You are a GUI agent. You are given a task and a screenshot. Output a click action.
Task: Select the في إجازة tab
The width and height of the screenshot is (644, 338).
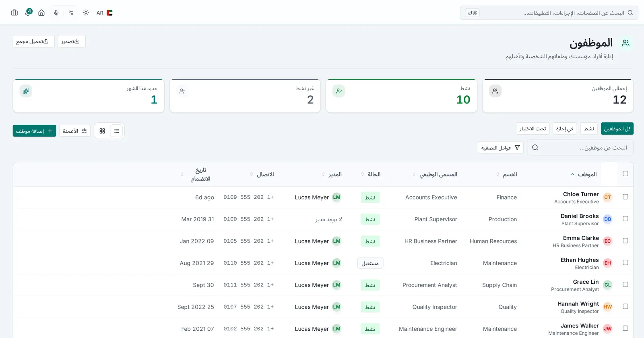[x=565, y=129]
